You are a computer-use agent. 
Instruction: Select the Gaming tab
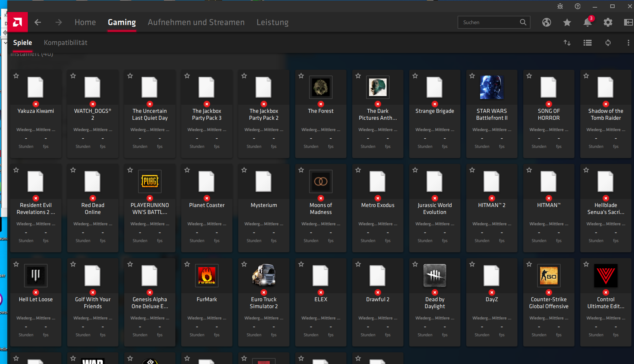click(x=122, y=22)
